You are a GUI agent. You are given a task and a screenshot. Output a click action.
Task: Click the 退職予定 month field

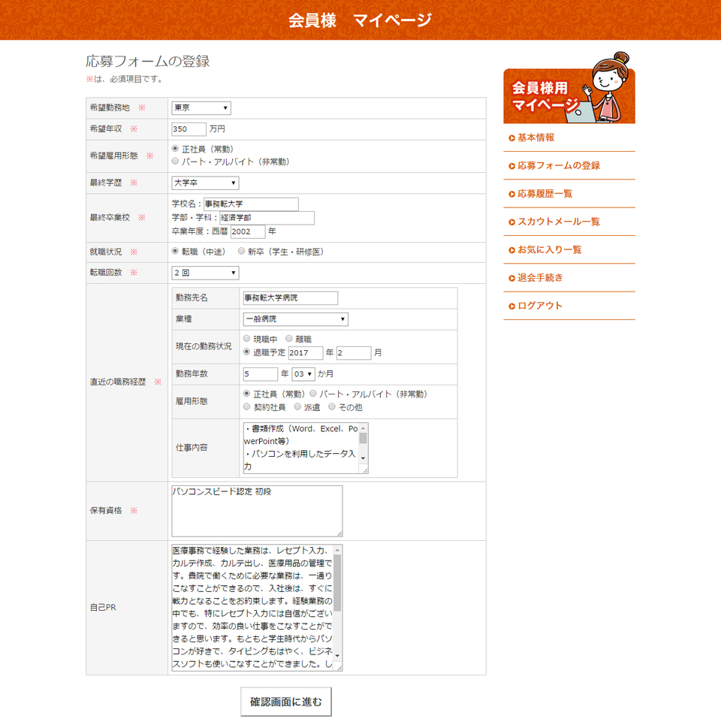354,353
